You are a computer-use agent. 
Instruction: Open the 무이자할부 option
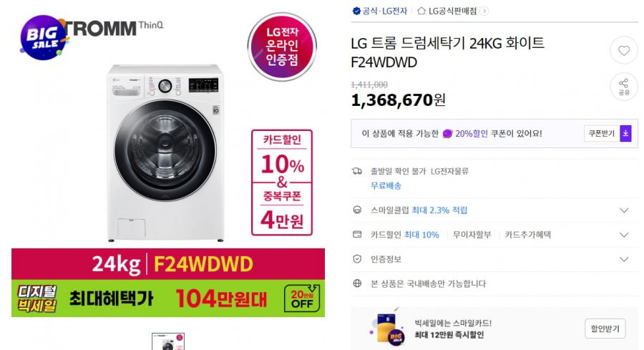[x=472, y=235]
